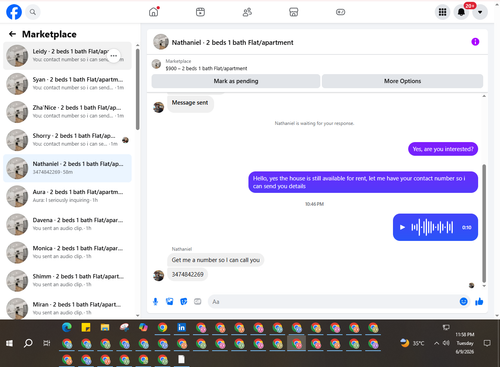Open the taskbar clock showing 11:58 PM
500x367 pixels.
tap(465, 343)
